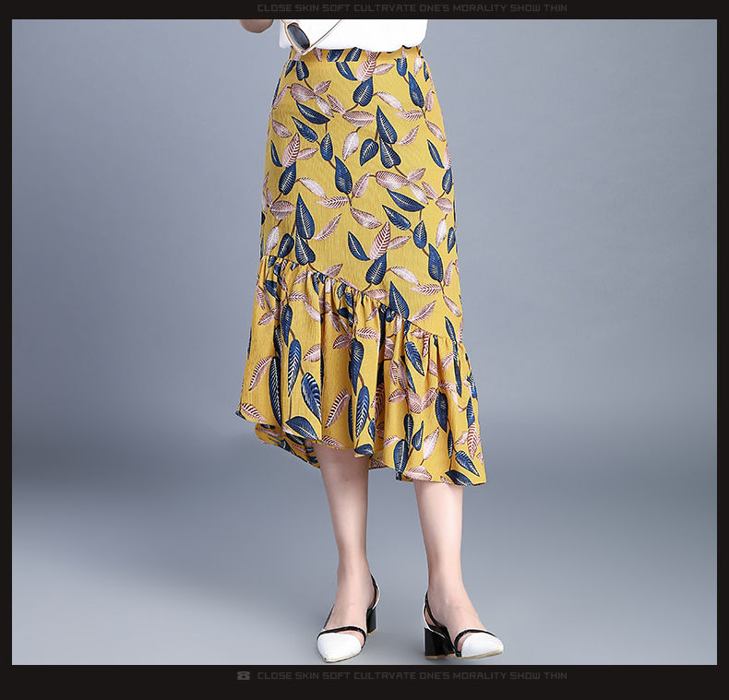Viewport: 729px width, 700px height.
Task: Click the gray studio backdrop right of skirt
Action: point(591,277)
